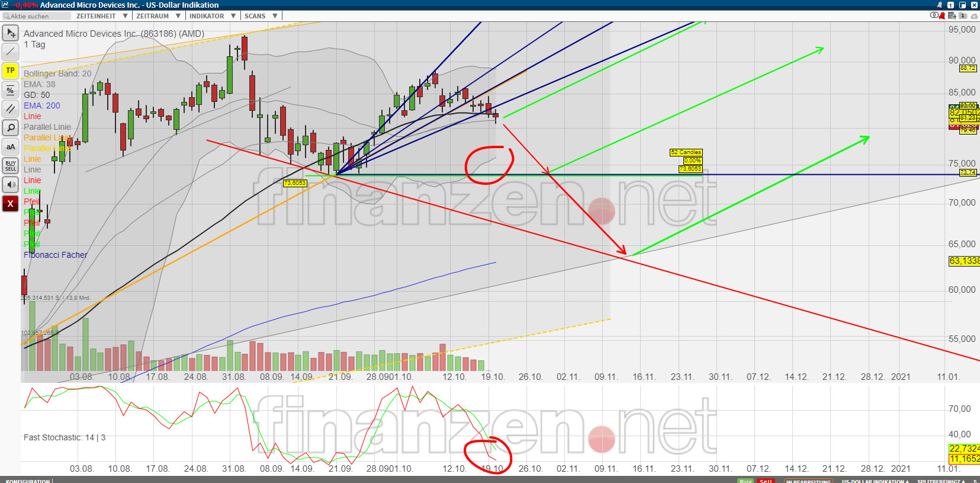980x483 pixels.
Task: Select the green Linie legend entry
Action: pos(33,191)
